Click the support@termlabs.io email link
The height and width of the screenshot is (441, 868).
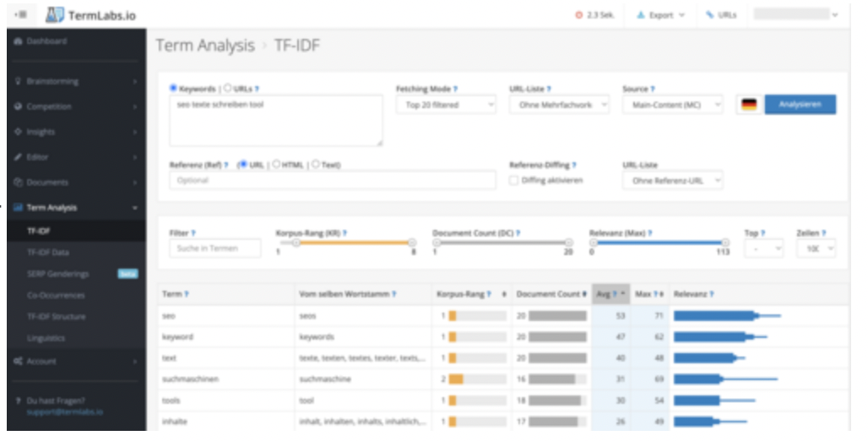65,412
